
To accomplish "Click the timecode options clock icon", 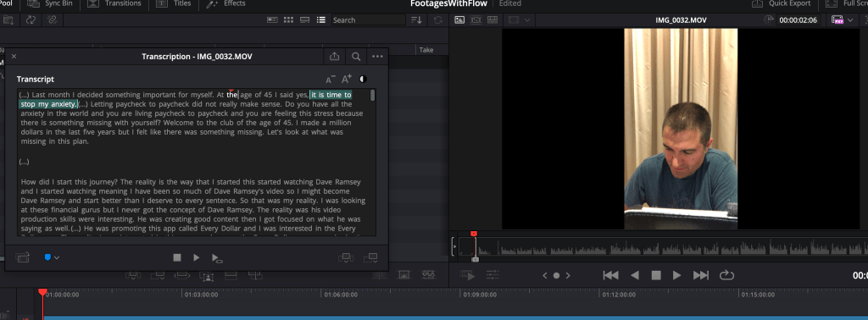I will [769, 20].
